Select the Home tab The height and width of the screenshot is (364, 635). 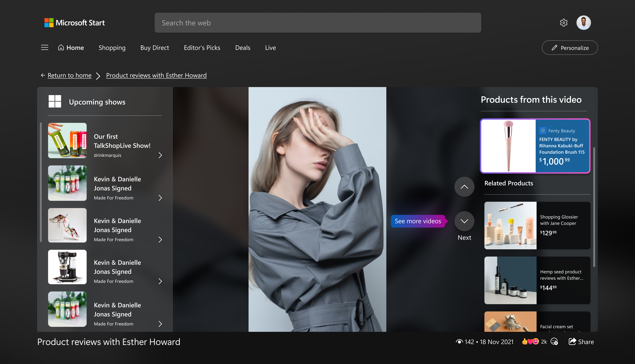[71, 47]
